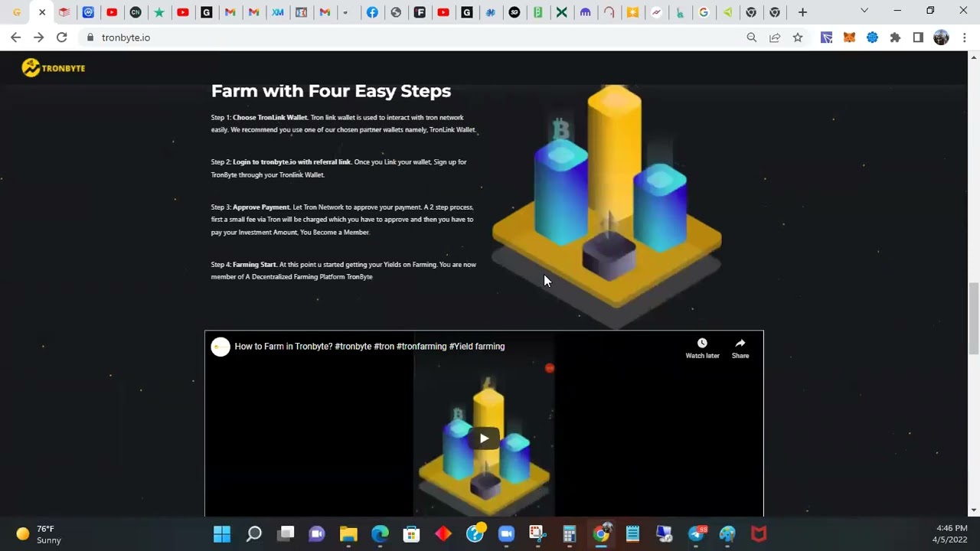Switch to the green star Trustpilot tab
The image size is (980, 551).
pyautogui.click(x=159, y=12)
